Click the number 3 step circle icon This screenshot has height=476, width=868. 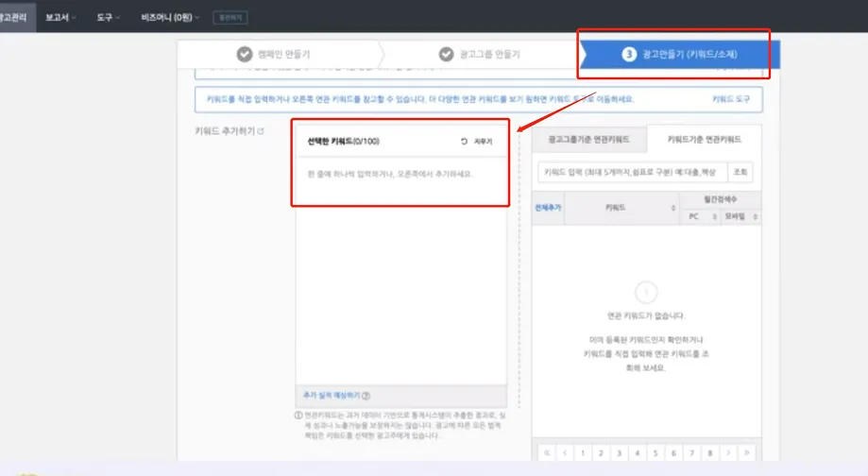[x=629, y=54]
